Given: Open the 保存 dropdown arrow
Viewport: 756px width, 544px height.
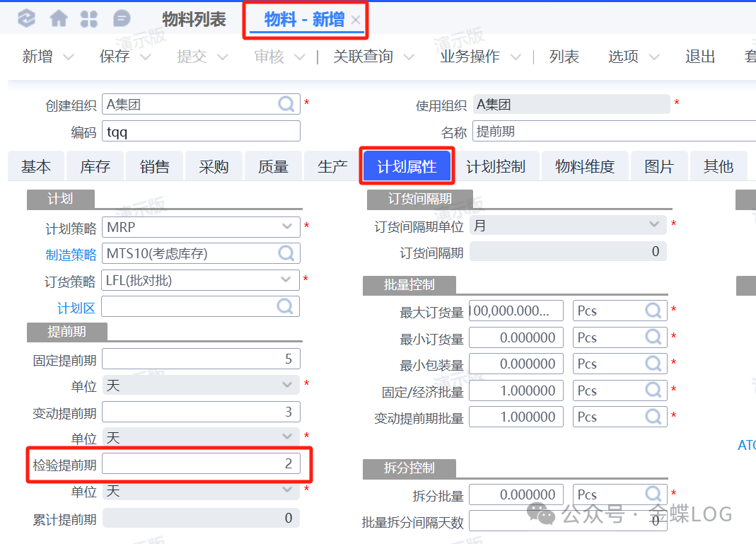Looking at the screenshot, I should pyautogui.click(x=145, y=57).
